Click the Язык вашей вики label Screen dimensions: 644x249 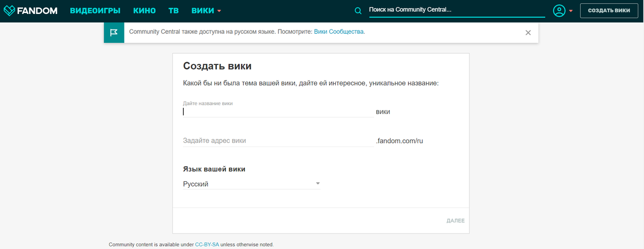(214, 169)
